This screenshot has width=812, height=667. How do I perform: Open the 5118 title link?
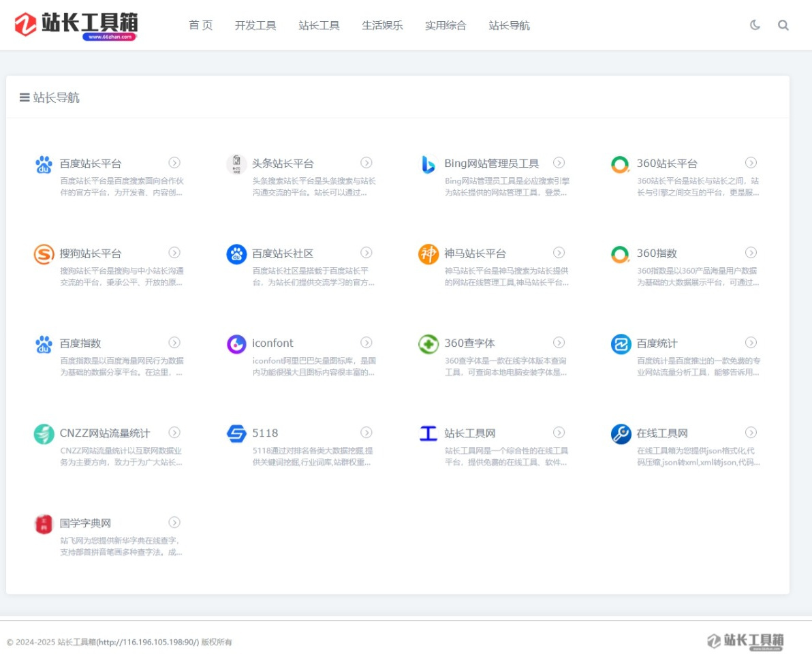point(265,433)
